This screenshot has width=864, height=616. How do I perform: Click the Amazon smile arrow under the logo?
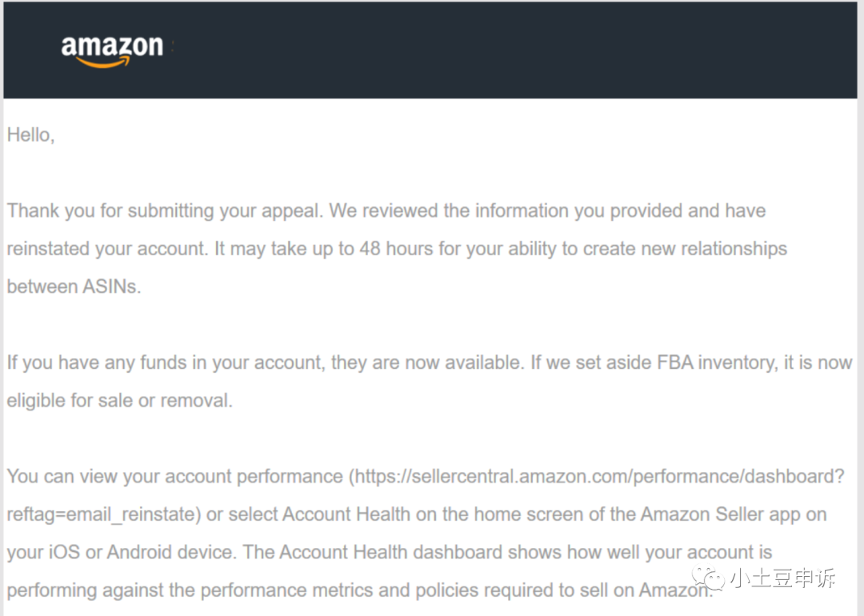tap(103, 63)
